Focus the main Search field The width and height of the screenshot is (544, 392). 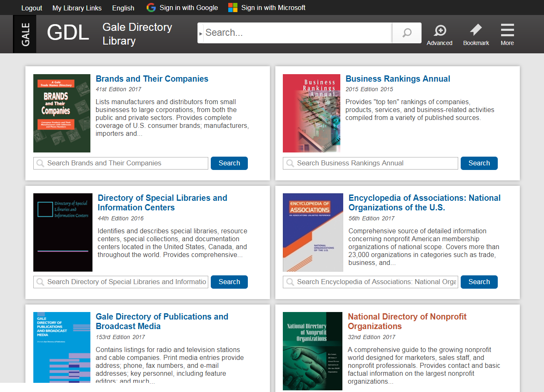(x=297, y=33)
